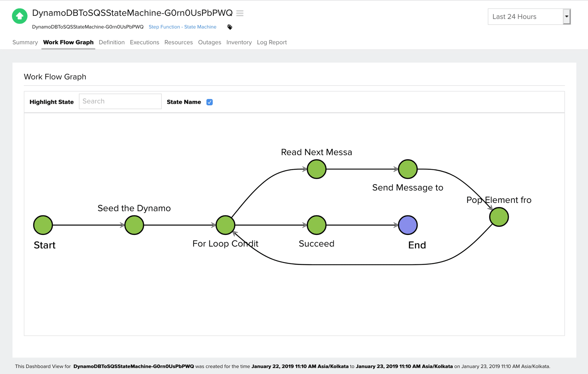
Task: Open the Log Report tab
Action: pyautogui.click(x=272, y=42)
